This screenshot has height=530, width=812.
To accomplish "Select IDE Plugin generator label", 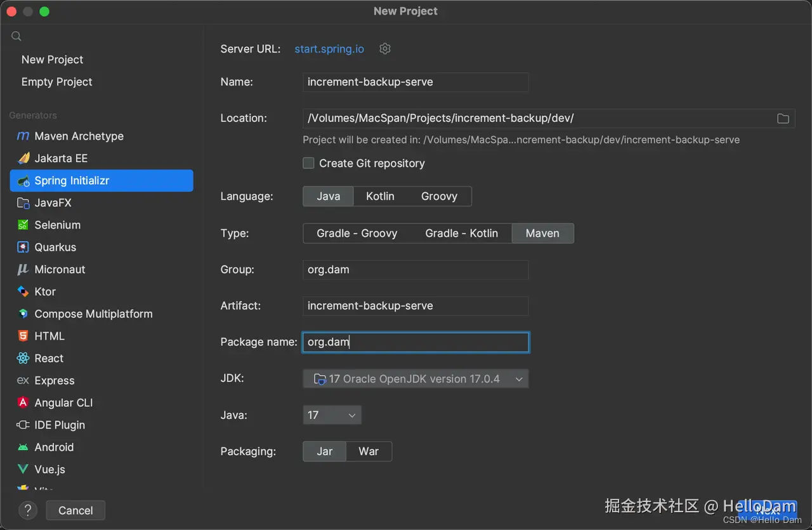I will tap(60, 425).
